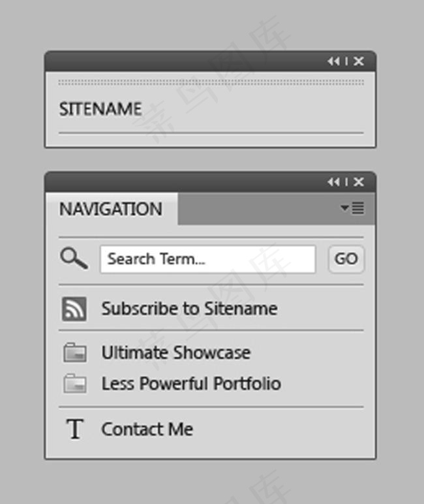This screenshot has height=504, width=424.
Task: Close the SITENAME panel
Action: pos(358,61)
